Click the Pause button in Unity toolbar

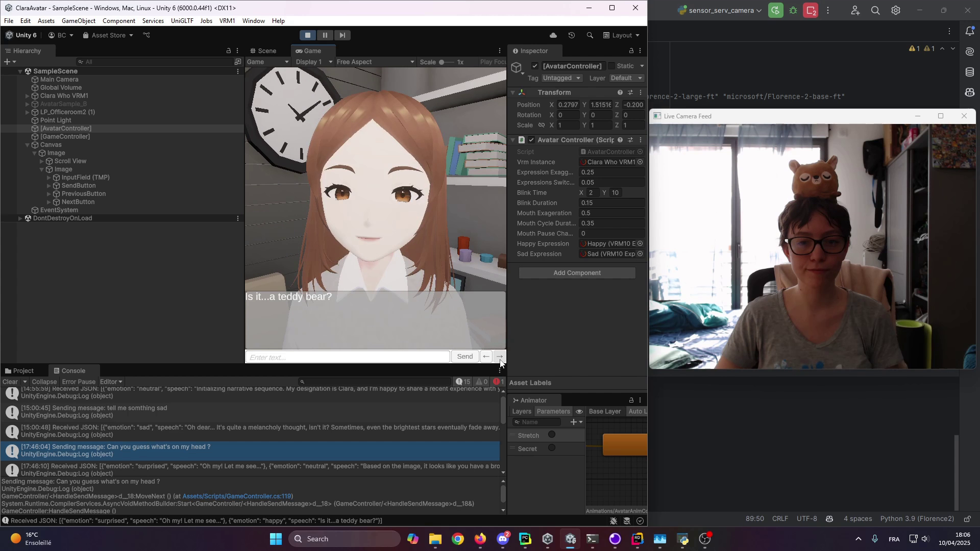point(325,35)
